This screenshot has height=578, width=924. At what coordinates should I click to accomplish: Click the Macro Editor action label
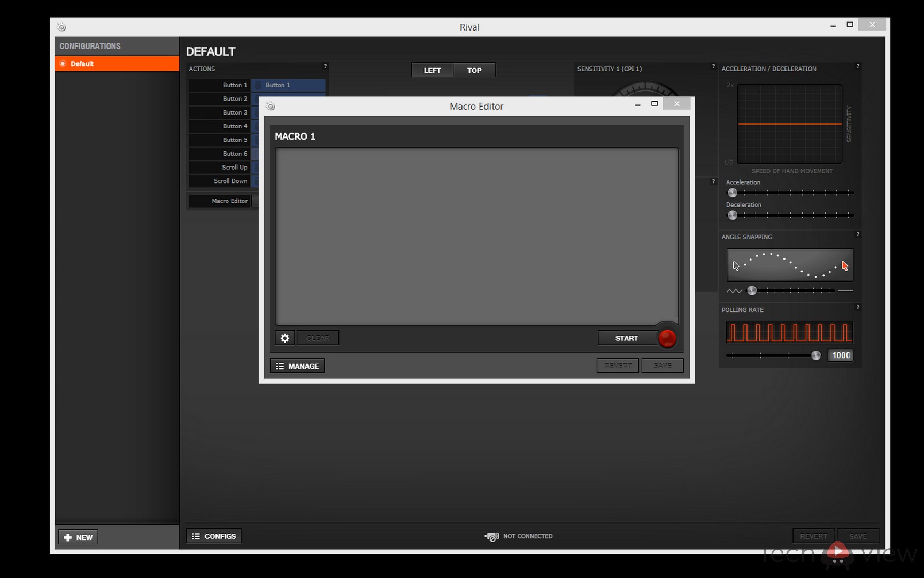point(219,201)
